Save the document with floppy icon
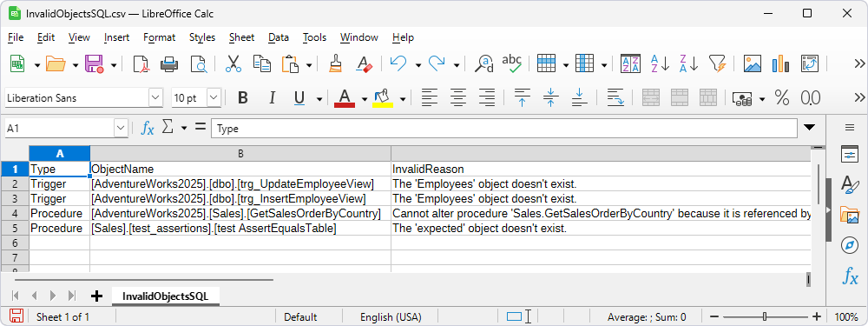The width and height of the screenshot is (868, 326). coord(94,63)
